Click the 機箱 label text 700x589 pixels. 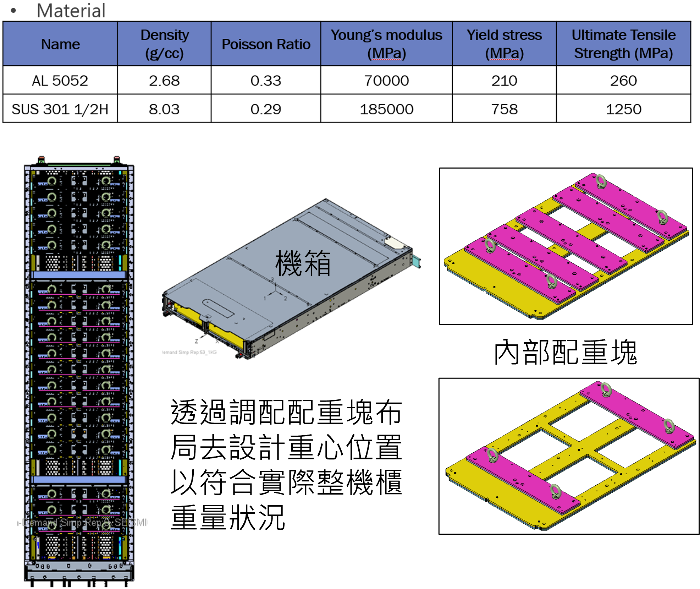click(303, 263)
